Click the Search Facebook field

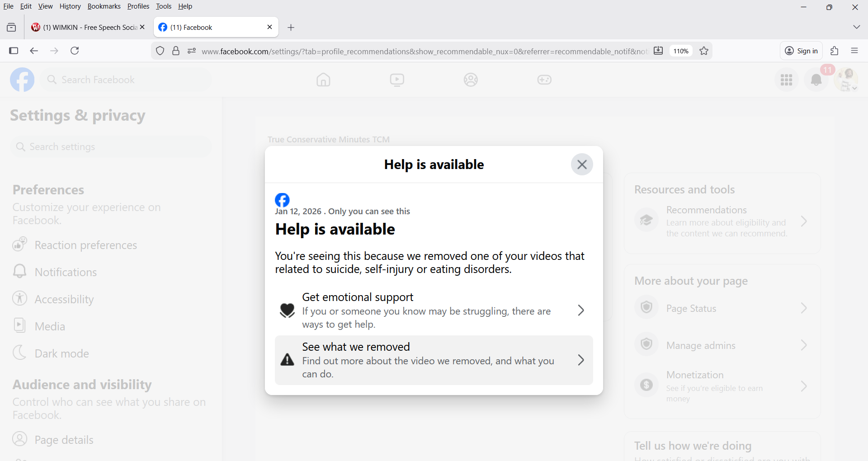(127, 80)
